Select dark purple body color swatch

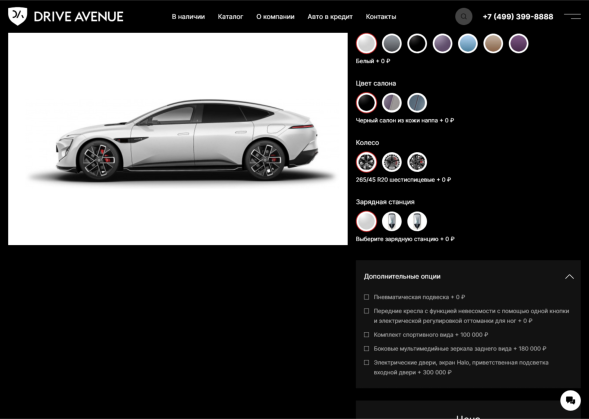518,43
